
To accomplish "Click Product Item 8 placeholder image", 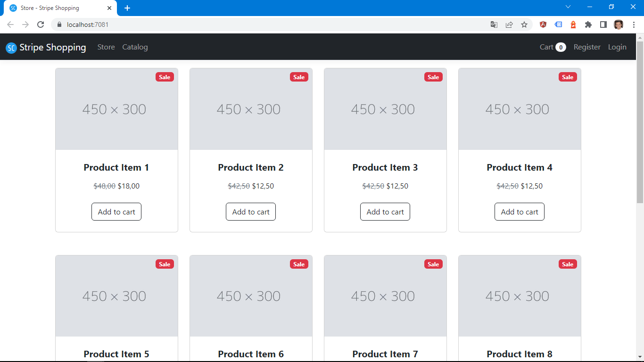I will coord(520,296).
